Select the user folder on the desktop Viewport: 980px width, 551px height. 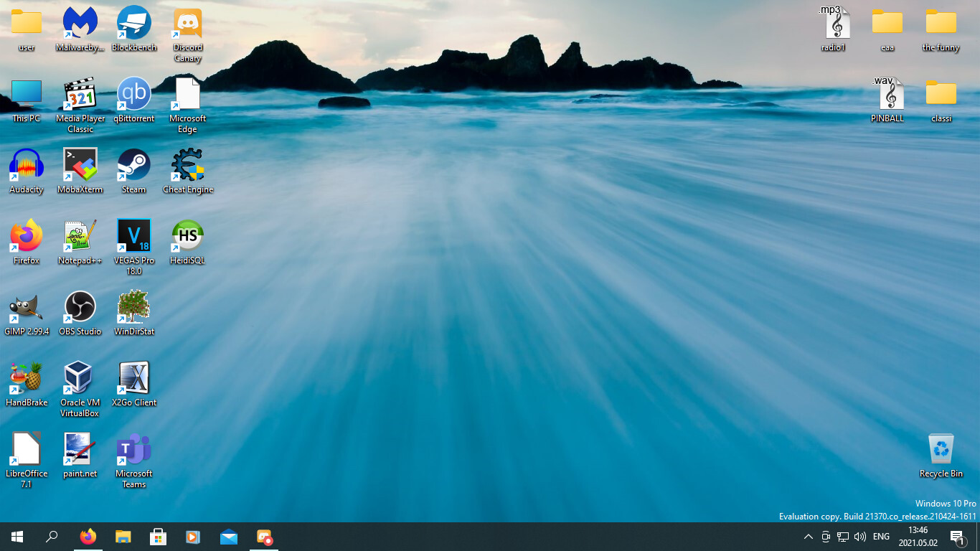tap(27, 29)
